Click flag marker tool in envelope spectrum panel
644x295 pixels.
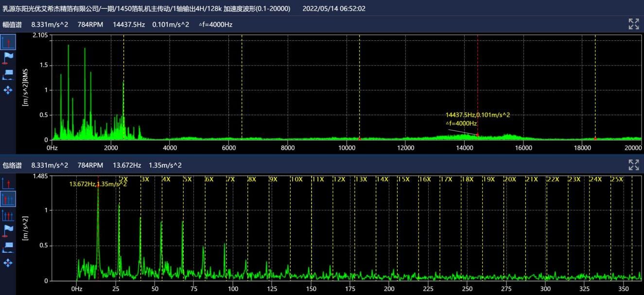pos(8,230)
